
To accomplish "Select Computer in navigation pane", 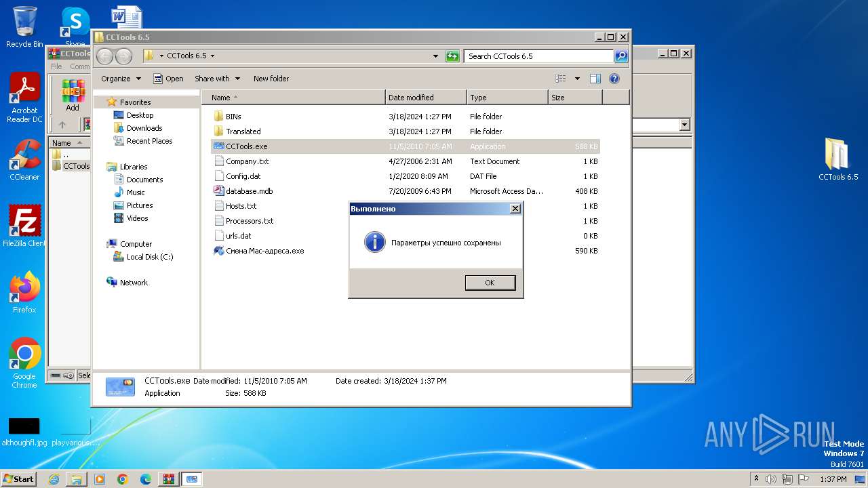I will 136,244.
